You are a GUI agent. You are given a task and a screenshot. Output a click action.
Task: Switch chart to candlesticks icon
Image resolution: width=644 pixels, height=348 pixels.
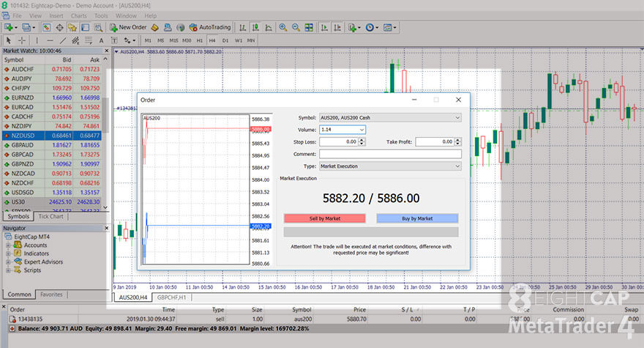pyautogui.click(x=255, y=28)
